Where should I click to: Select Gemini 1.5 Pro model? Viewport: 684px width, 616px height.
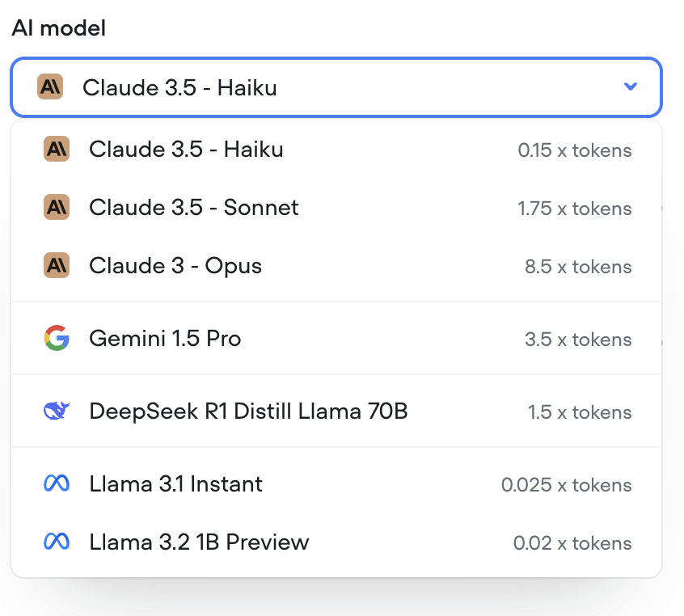tap(336, 338)
